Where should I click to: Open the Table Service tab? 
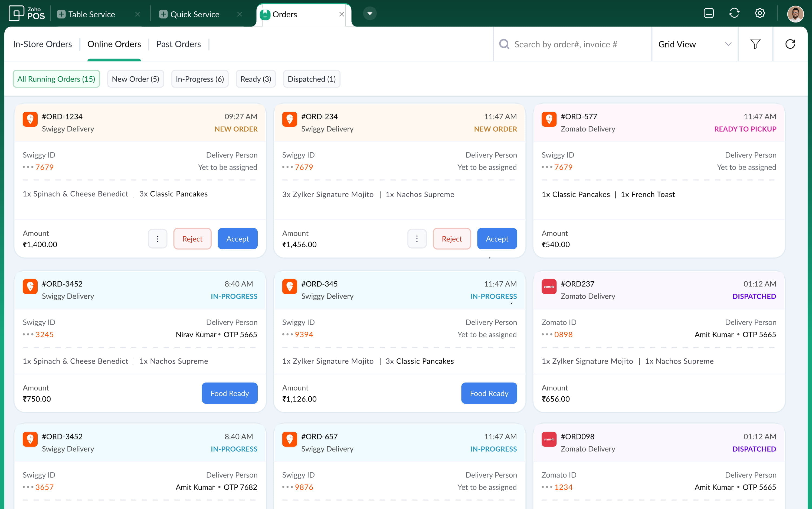[86, 14]
